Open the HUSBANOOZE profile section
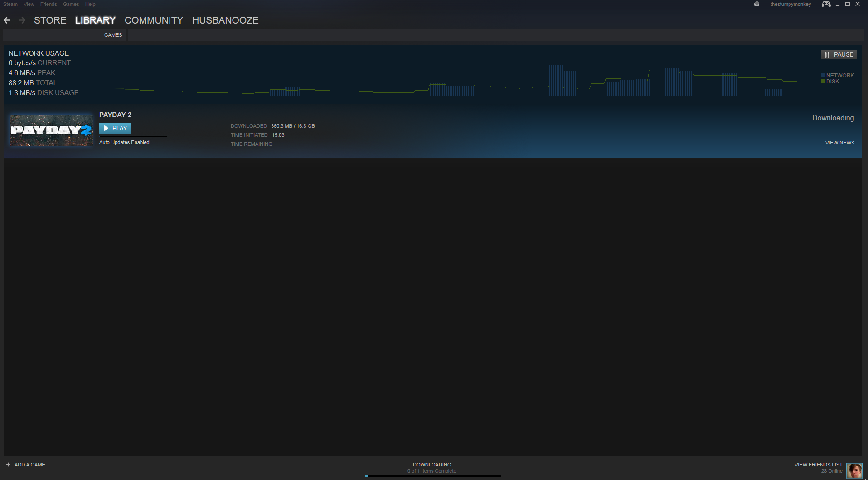This screenshot has width=868, height=480. 225,20
